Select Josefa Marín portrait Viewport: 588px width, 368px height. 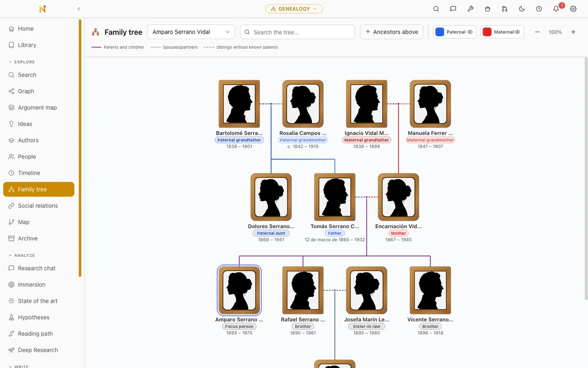[367, 290]
